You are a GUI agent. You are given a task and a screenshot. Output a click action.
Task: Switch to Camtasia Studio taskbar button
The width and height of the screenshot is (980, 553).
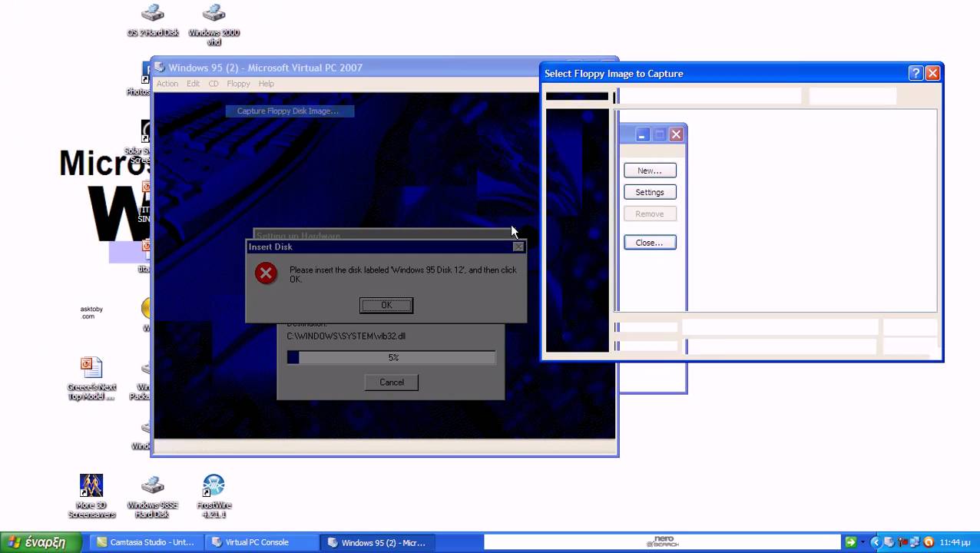(x=145, y=542)
